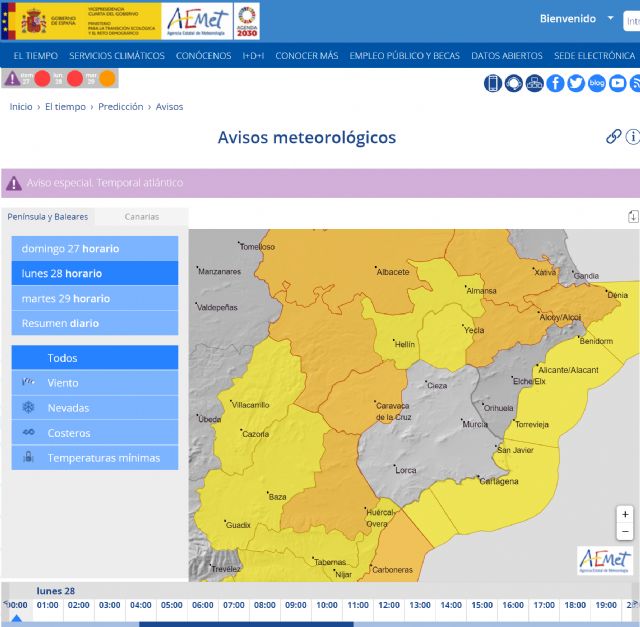Jump to 12:00 on the timeline

[389, 605]
